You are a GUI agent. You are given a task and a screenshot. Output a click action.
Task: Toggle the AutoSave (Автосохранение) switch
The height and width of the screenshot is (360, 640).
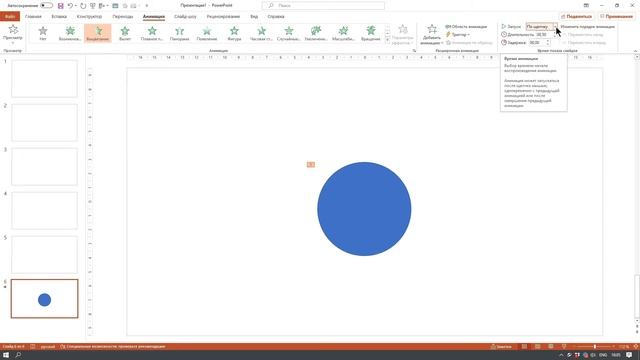coord(47,6)
